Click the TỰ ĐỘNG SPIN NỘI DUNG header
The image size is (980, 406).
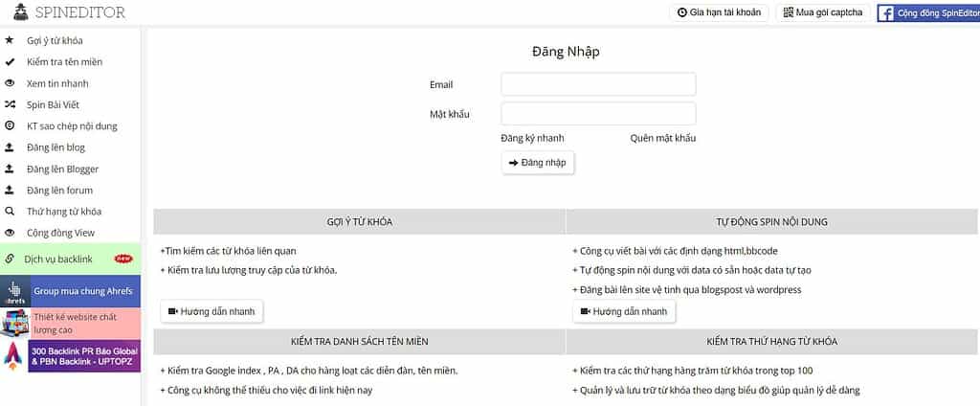(772, 222)
